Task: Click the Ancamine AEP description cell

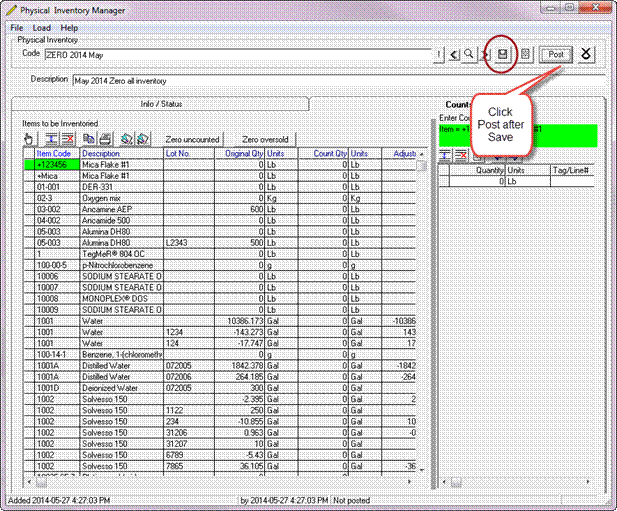Action: tap(122, 209)
